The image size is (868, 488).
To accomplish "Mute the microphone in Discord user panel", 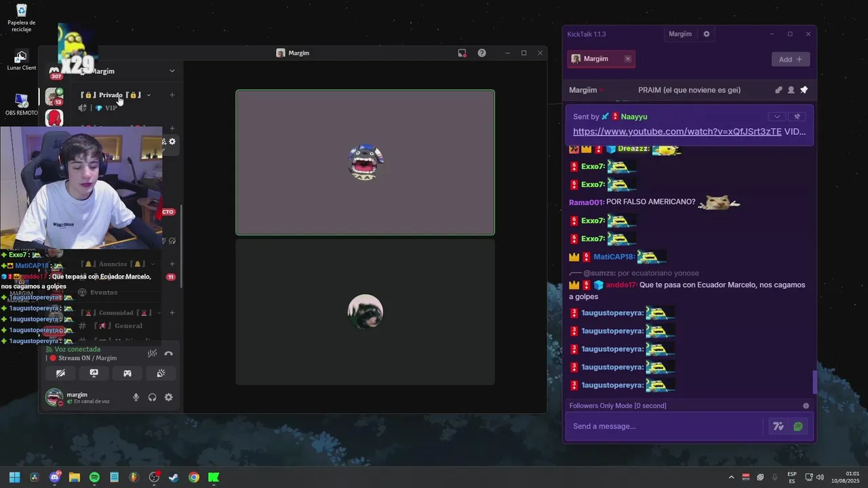I will pyautogui.click(x=136, y=397).
